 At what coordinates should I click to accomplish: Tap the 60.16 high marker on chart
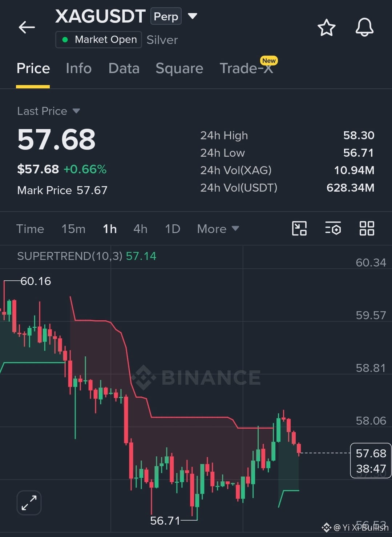tap(36, 281)
